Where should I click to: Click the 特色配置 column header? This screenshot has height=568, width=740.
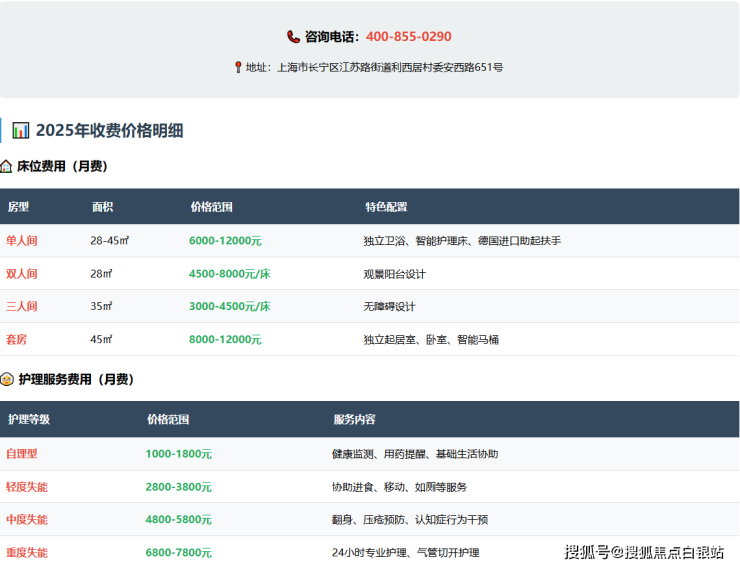[386, 207]
